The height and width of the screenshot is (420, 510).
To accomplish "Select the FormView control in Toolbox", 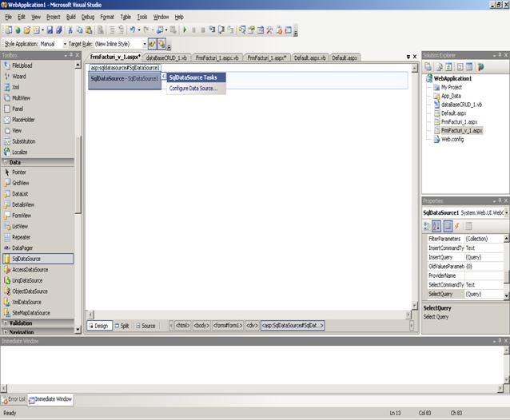I will point(38,216).
